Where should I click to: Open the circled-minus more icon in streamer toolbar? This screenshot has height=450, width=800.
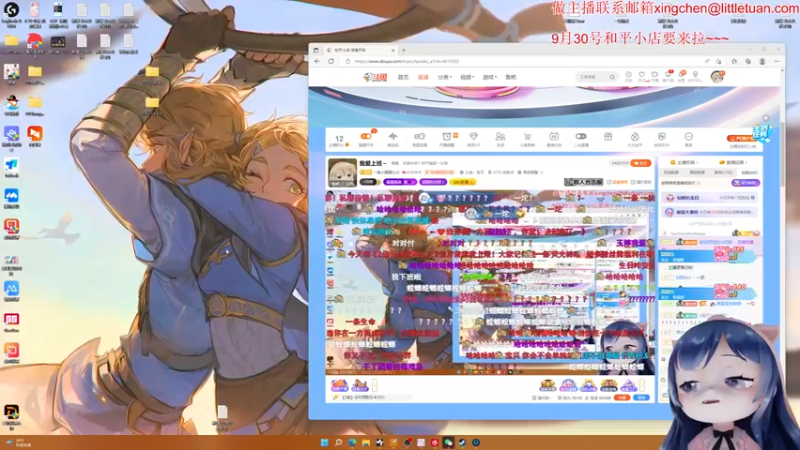688,136
